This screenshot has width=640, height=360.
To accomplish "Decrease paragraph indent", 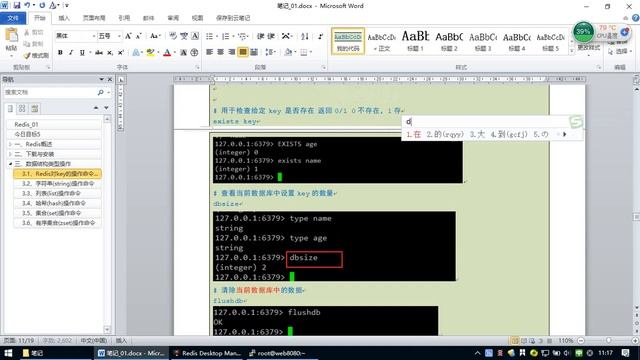I will point(260,36).
